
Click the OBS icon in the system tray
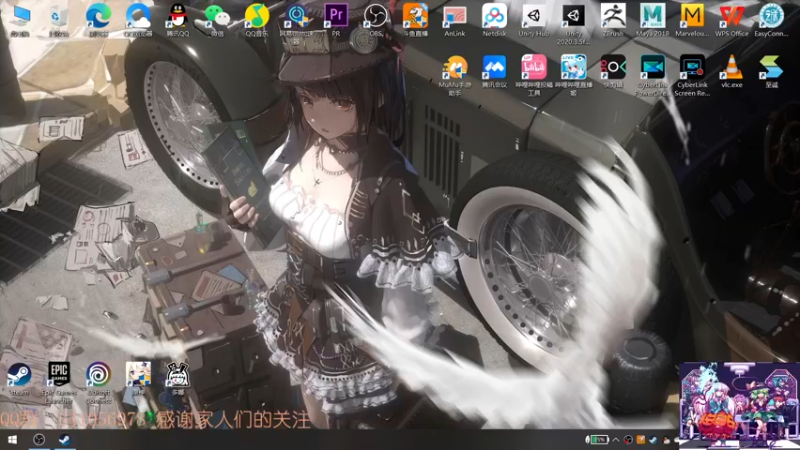tap(629, 440)
